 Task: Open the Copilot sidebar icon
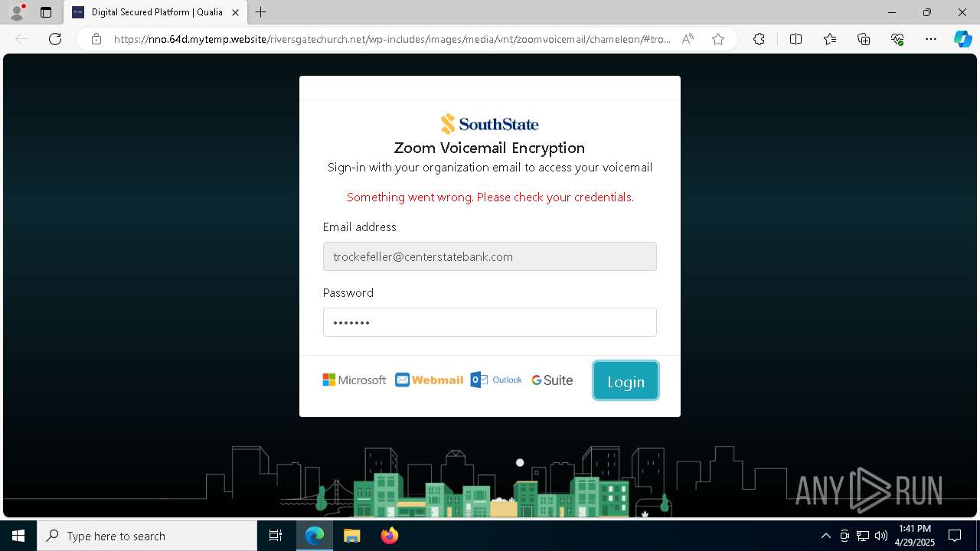pos(962,39)
